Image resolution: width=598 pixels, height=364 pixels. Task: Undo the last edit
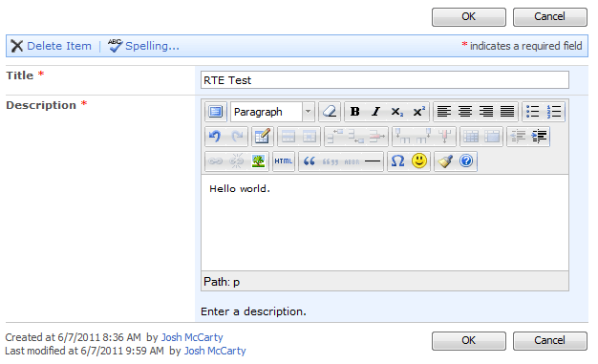pos(216,137)
